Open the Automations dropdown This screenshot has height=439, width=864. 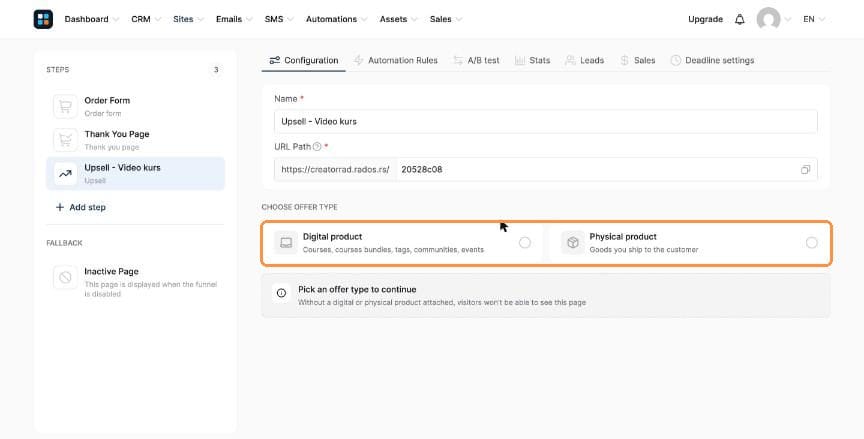tap(336, 19)
